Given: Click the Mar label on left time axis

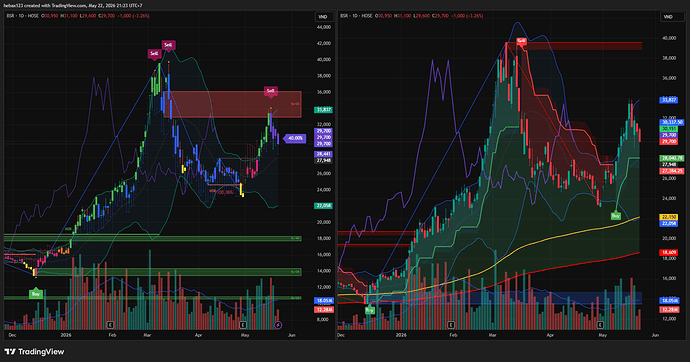Looking at the screenshot, I should (147, 335).
